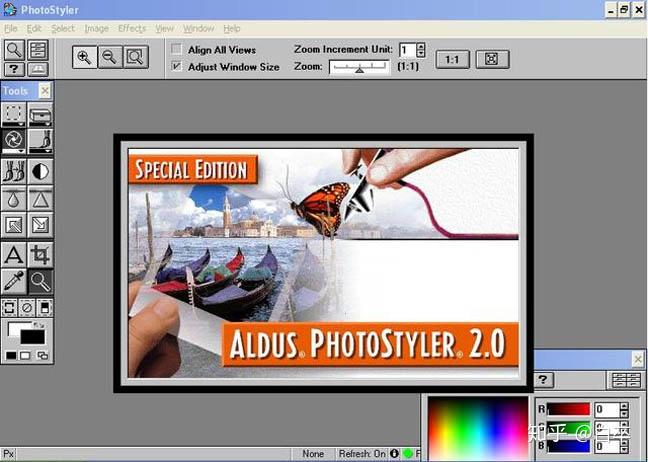Select the paintbrush tool with corner arrow
Screen dimensions: 648x462
point(40,141)
